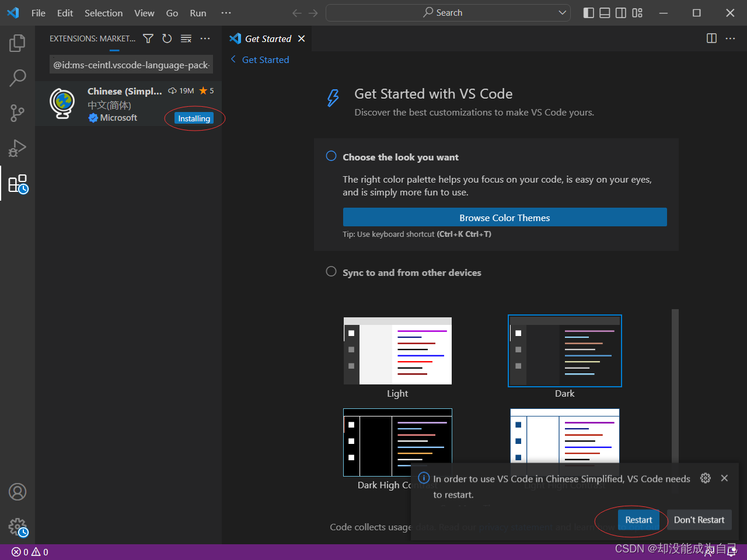
Task: Expand the command center search dropdown arrow
Action: click(x=563, y=13)
